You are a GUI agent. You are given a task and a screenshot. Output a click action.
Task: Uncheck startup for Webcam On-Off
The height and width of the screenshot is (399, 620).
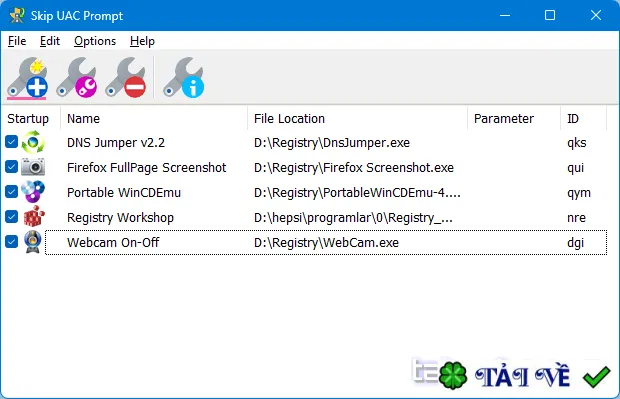[11, 241]
